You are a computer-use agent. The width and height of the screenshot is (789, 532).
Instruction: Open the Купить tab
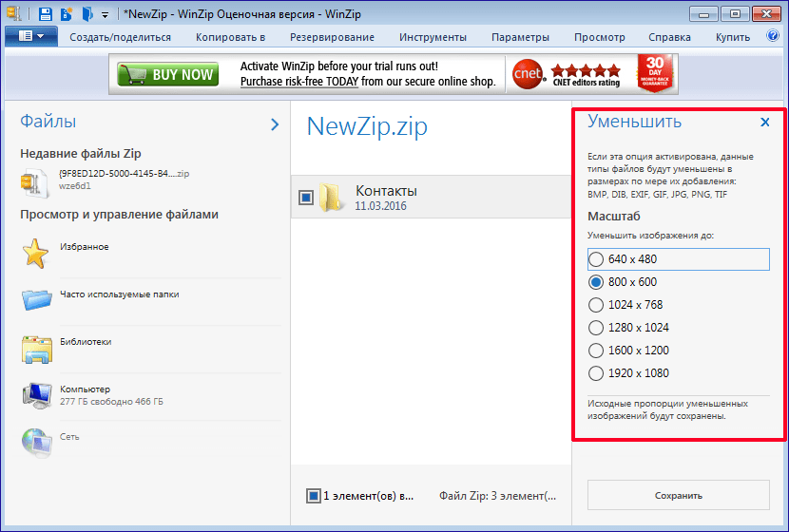(x=733, y=37)
